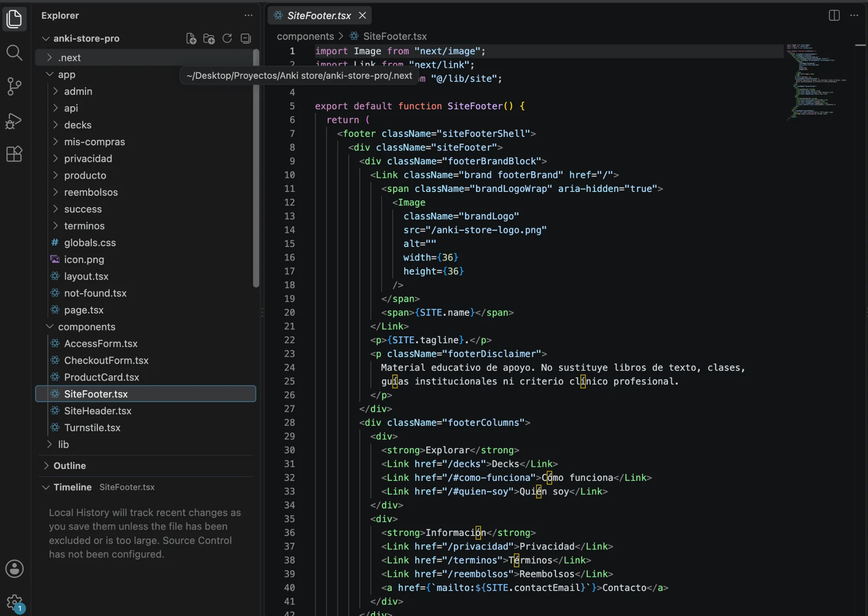Click line number 5 in the gutter

tap(292, 106)
